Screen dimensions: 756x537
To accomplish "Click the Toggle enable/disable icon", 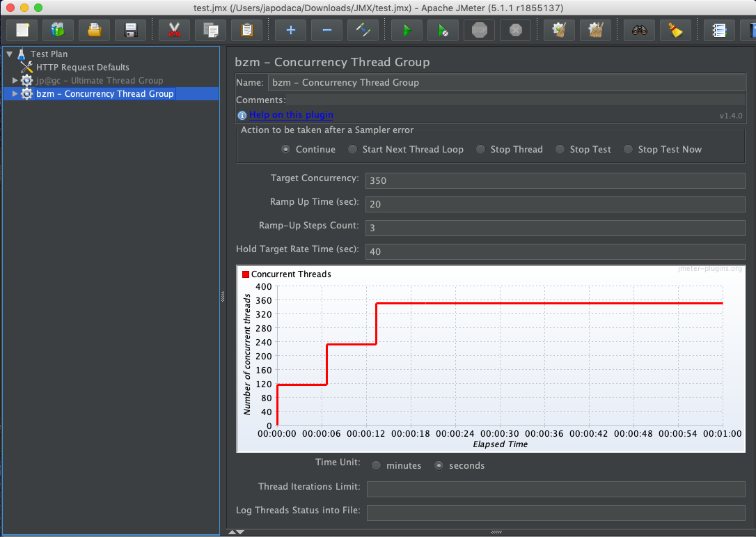I will tap(363, 30).
